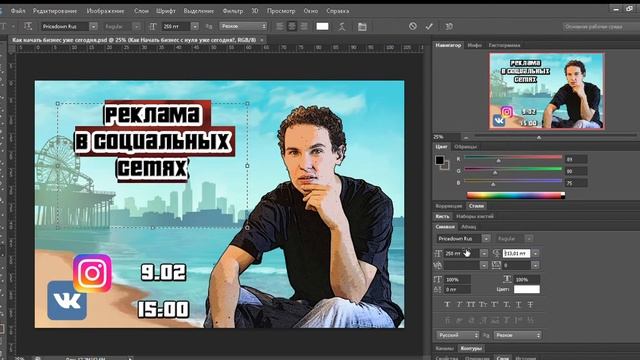Open the Файл menu
The width and height of the screenshot is (640, 360).
tap(18, 11)
